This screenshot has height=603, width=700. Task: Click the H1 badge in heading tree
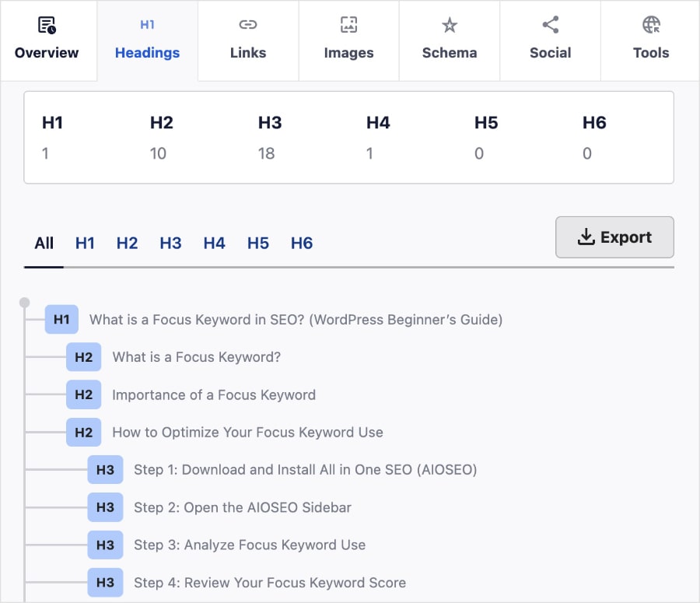coord(61,320)
